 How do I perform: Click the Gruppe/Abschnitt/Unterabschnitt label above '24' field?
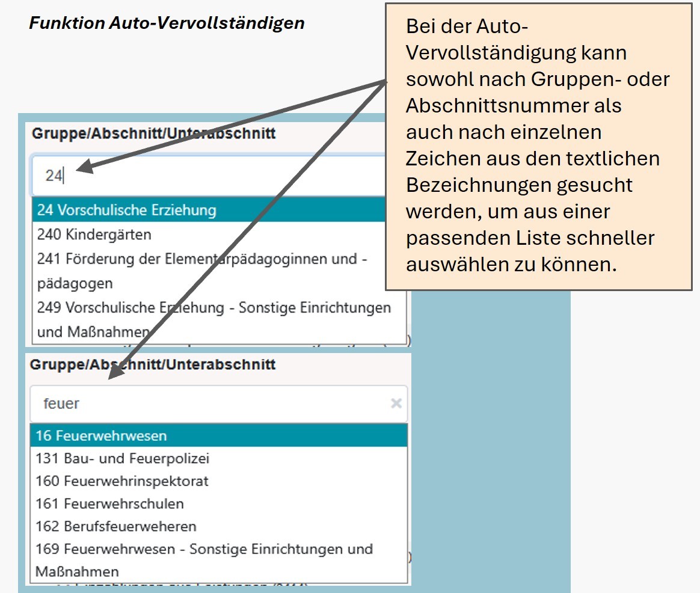point(153,134)
